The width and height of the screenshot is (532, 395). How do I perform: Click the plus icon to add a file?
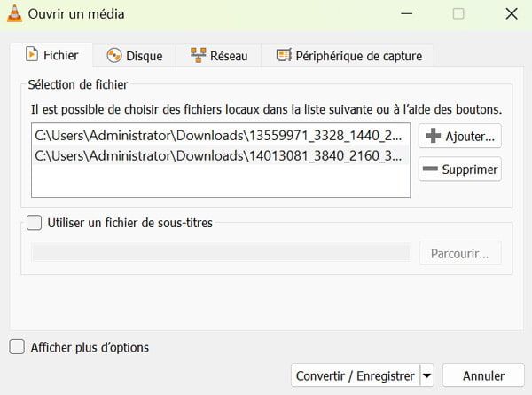[432, 136]
